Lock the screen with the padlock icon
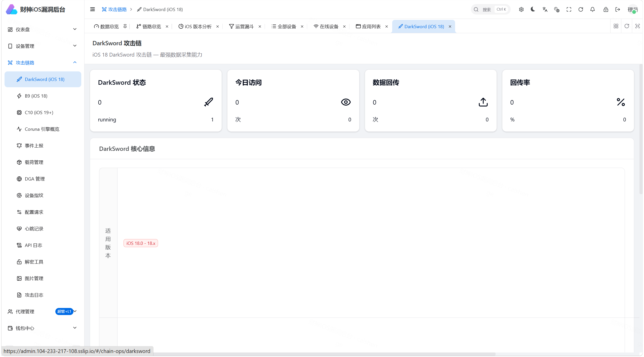Viewport: 644px width, 357px height. point(606,9)
